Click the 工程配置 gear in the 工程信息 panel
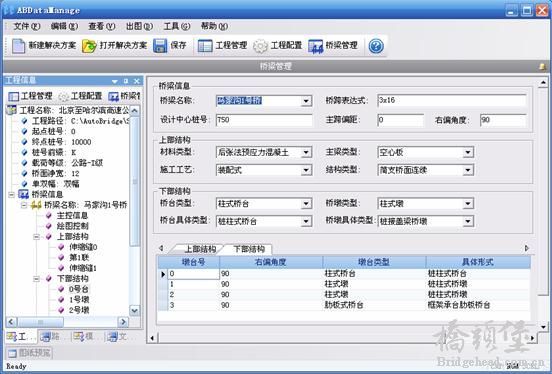This screenshot has height=374, width=552. pos(63,96)
